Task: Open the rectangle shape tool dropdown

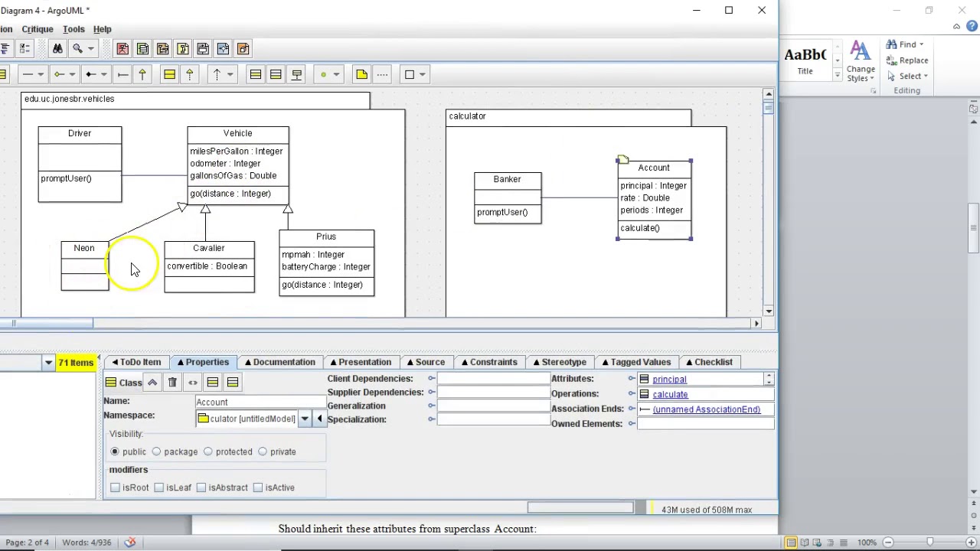Action: [x=423, y=74]
